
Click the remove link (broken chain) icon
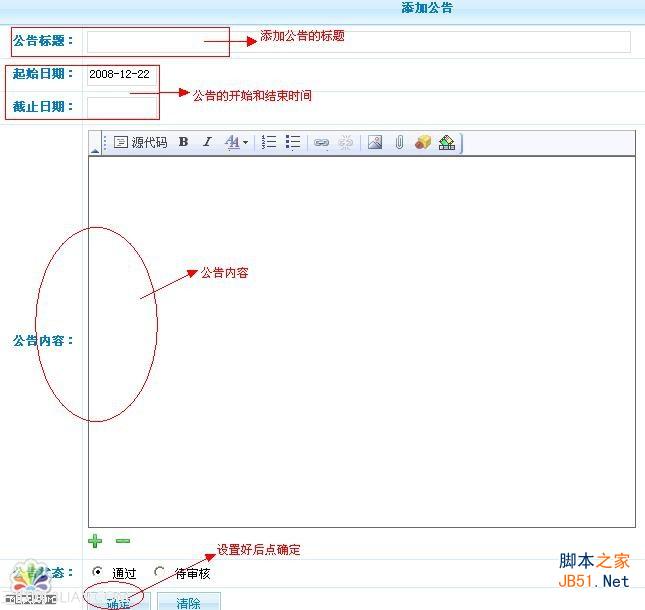pos(345,143)
